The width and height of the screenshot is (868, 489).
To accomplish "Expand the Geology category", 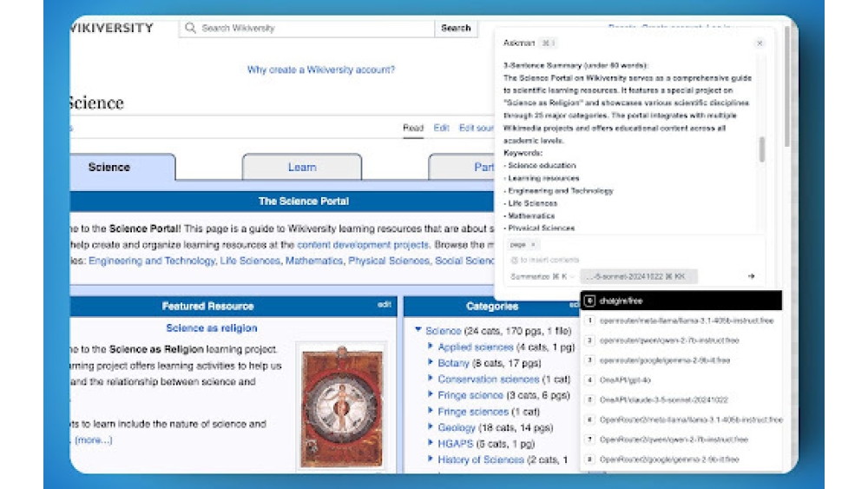I will [x=431, y=427].
